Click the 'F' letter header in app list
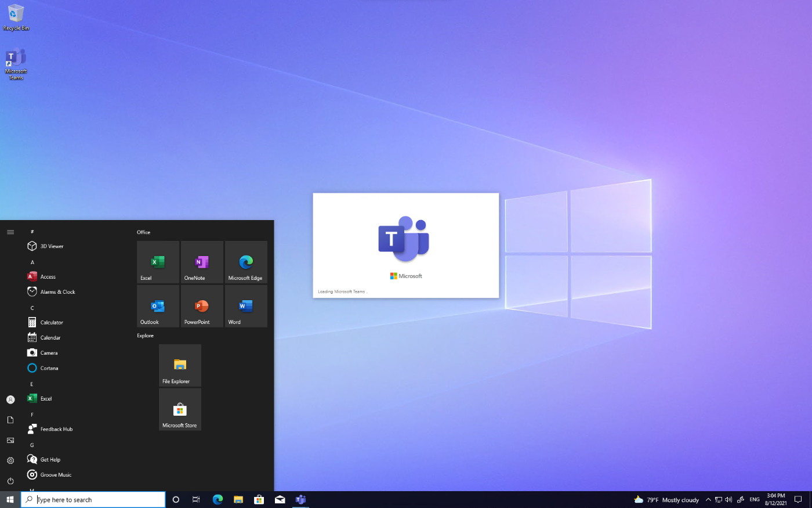The image size is (812, 508). click(x=32, y=415)
